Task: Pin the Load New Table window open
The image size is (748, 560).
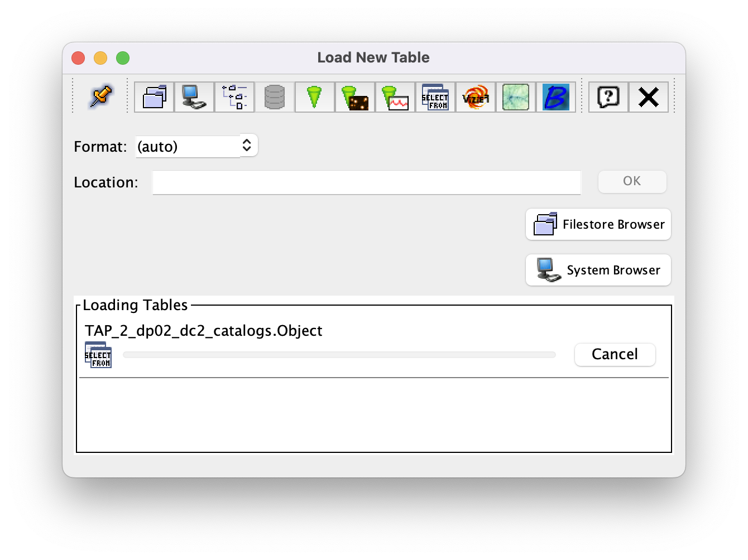Action: click(100, 96)
